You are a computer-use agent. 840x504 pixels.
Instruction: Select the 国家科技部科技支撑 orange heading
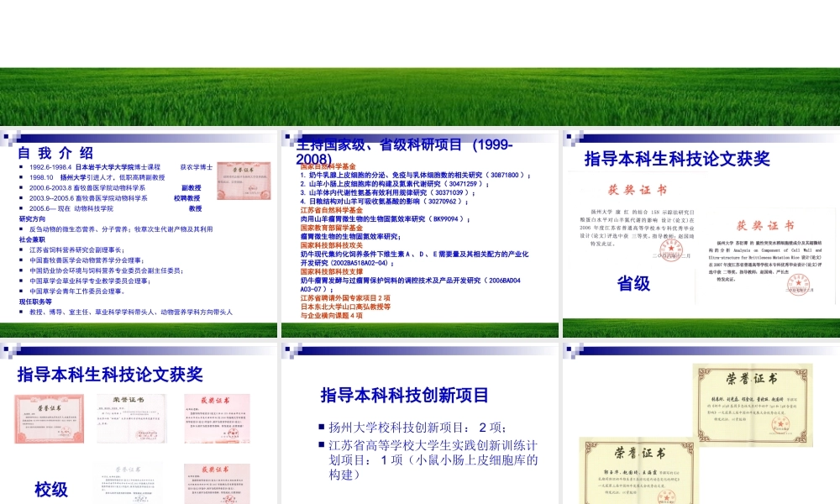click(332, 272)
